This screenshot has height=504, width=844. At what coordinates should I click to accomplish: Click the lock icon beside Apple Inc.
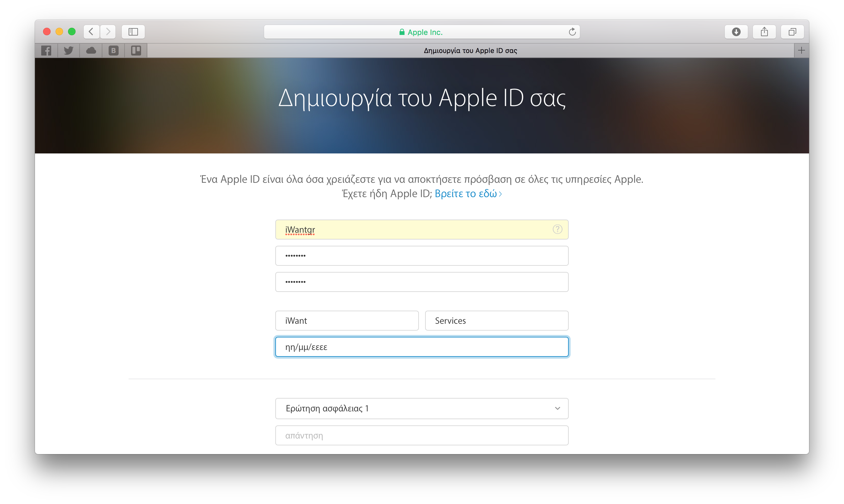(402, 32)
